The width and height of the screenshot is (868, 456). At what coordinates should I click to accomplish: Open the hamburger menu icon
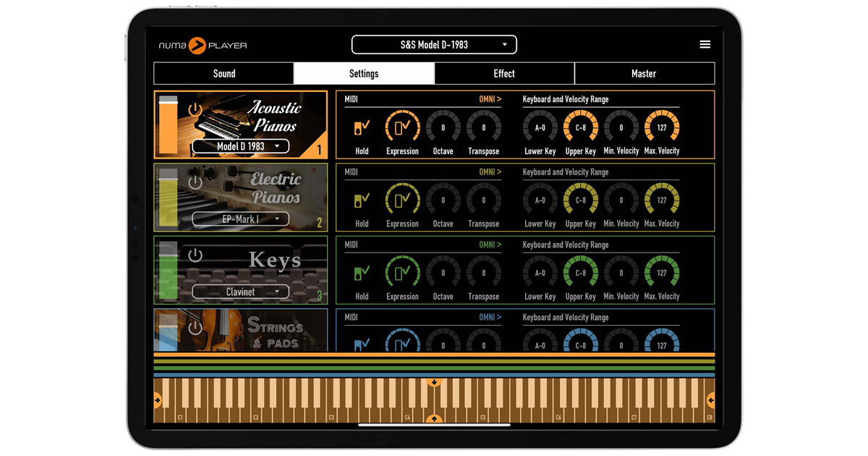(705, 45)
